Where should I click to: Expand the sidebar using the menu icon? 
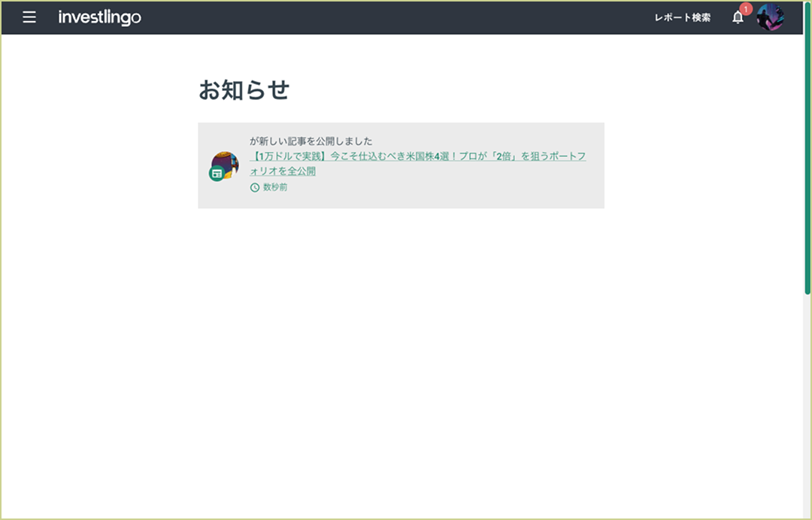(29, 17)
